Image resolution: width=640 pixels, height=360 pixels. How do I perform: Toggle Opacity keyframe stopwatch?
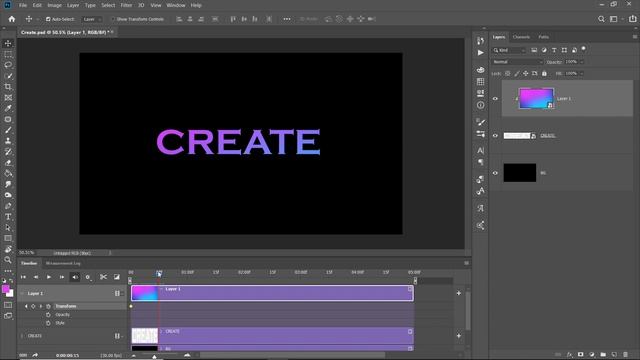click(48, 315)
